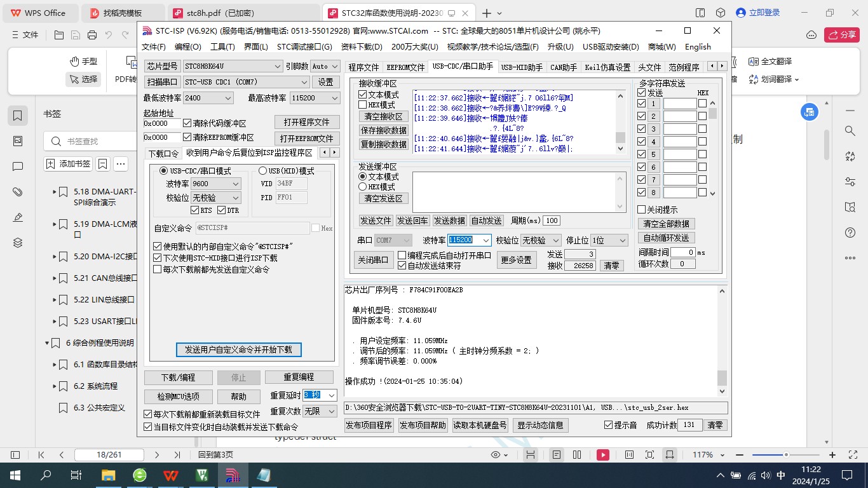Screen dimensions: 868x488
Task: Open the comments panel icon in WPS sidebar
Action: [x=18, y=166]
